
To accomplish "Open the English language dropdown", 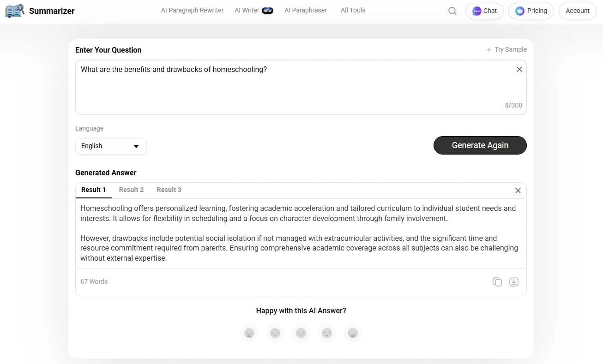I will 111,146.
